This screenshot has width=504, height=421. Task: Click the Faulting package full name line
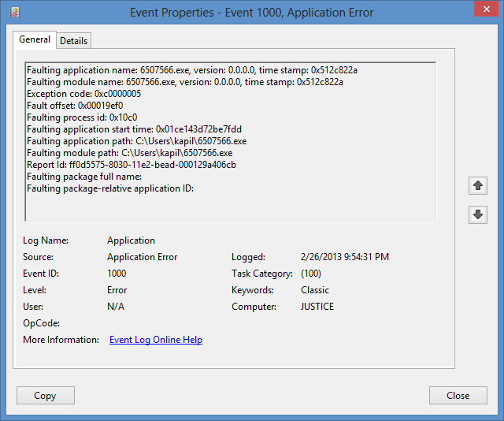pos(84,177)
